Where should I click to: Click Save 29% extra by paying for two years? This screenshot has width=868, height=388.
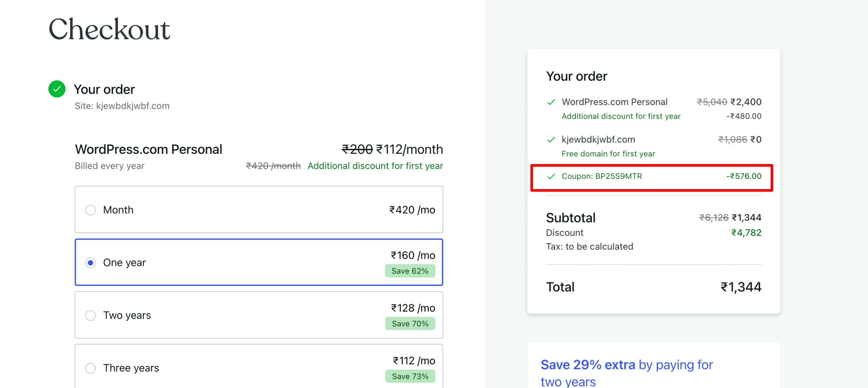[x=627, y=373]
